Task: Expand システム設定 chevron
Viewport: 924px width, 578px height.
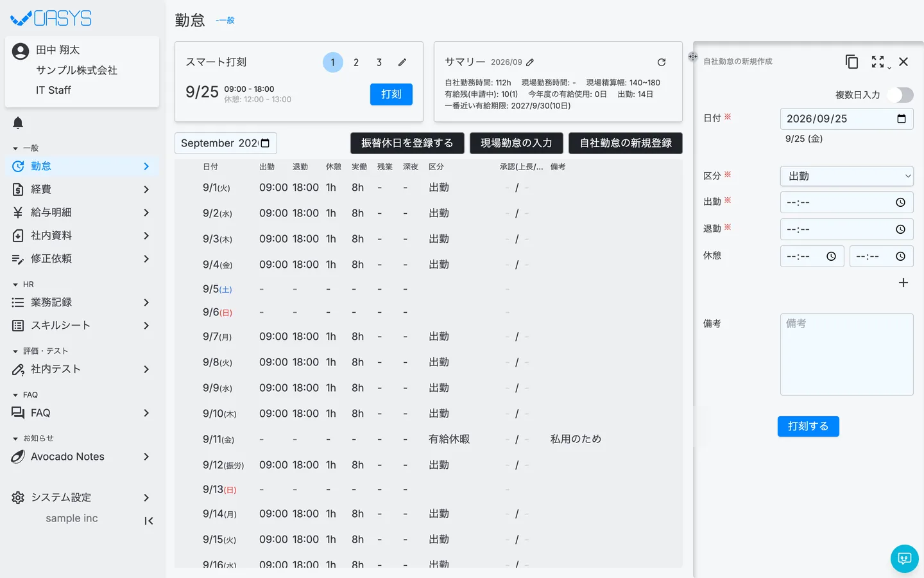Action: point(146,498)
